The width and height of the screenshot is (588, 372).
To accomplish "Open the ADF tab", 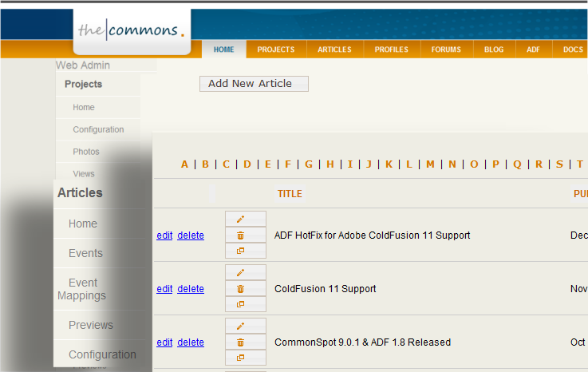I will (533, 49).
